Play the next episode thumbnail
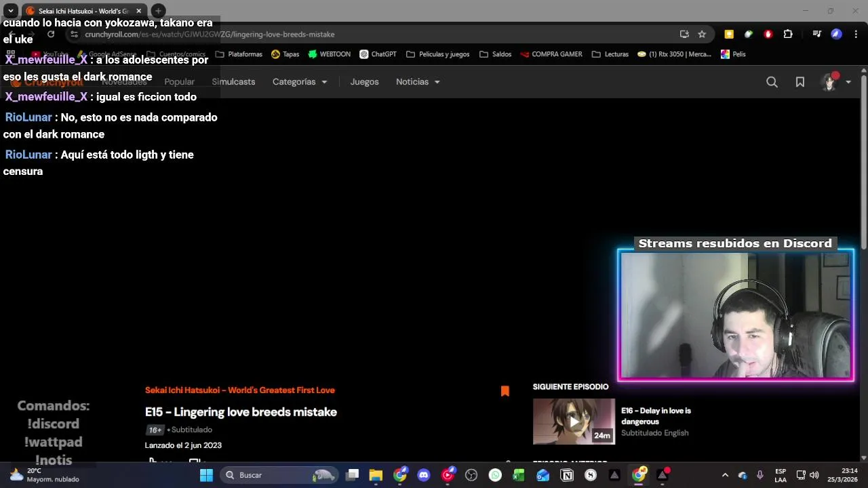The width and height of the screenshot is (868, 488). (574, 422)
